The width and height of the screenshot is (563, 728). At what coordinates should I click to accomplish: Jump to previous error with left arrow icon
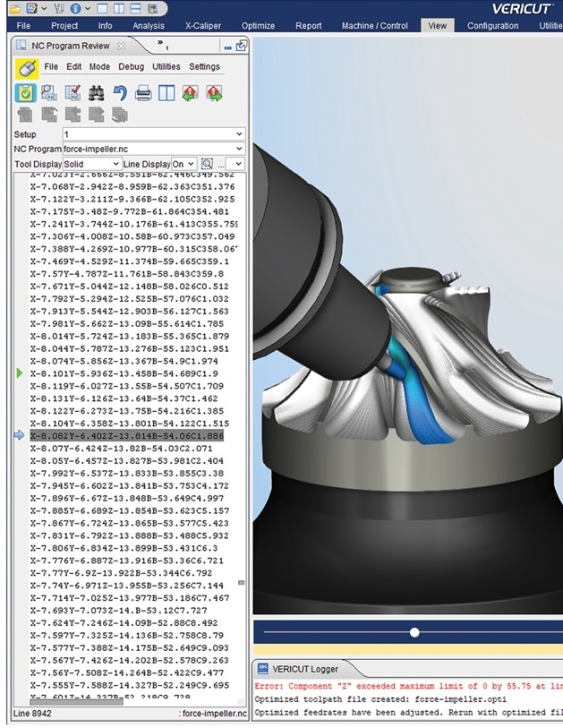click(191, 93)
